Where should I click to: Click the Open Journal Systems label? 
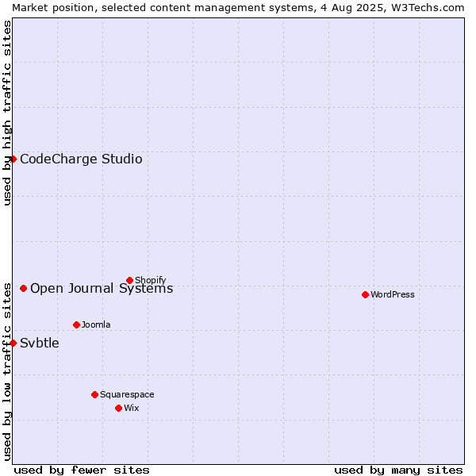pyautogui.click(x=102, y=289)
